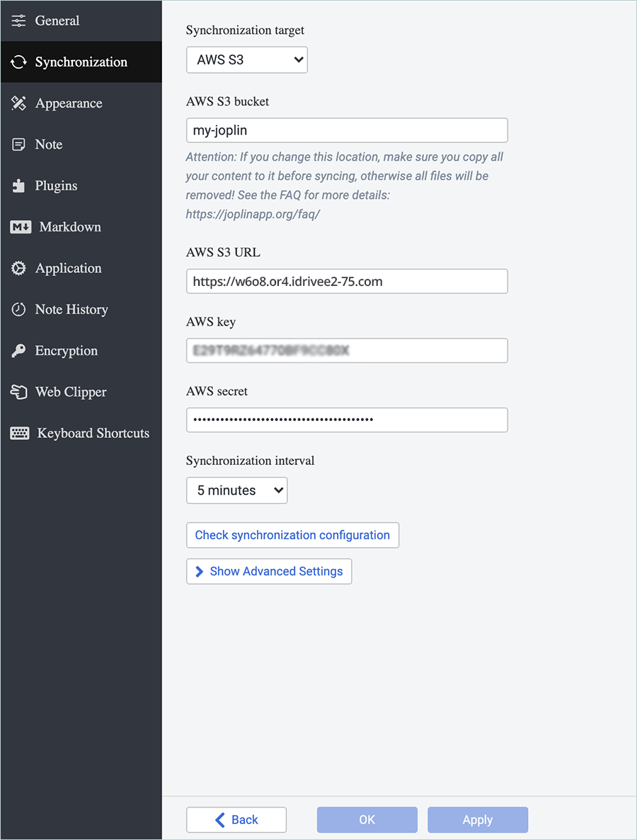This screenshot has width=637, height=840.
Task: Click the General sliders icon
Action: 18,21
